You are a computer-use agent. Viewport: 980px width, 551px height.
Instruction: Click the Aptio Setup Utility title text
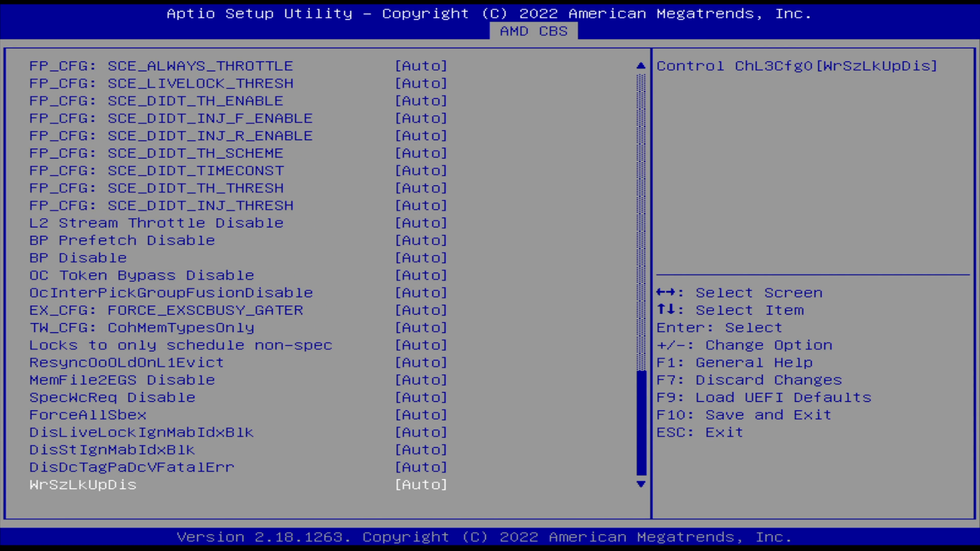pos(489,14)
